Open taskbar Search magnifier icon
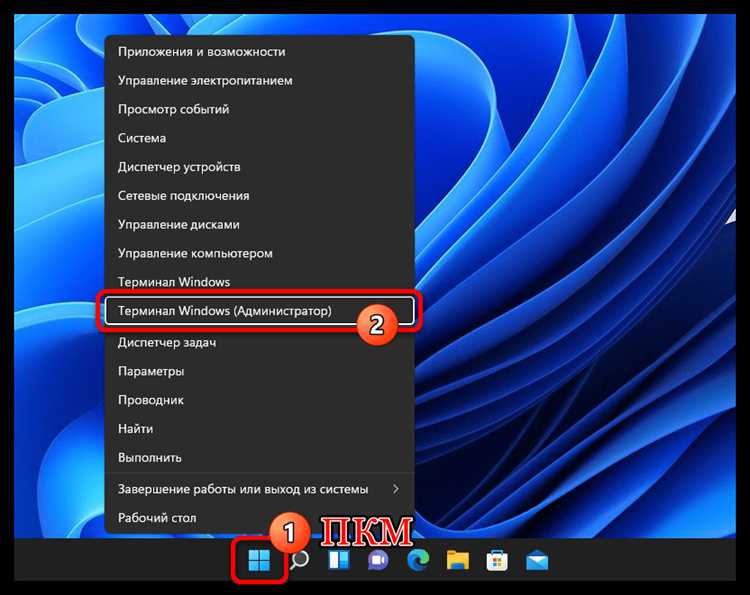 [300, 560]
